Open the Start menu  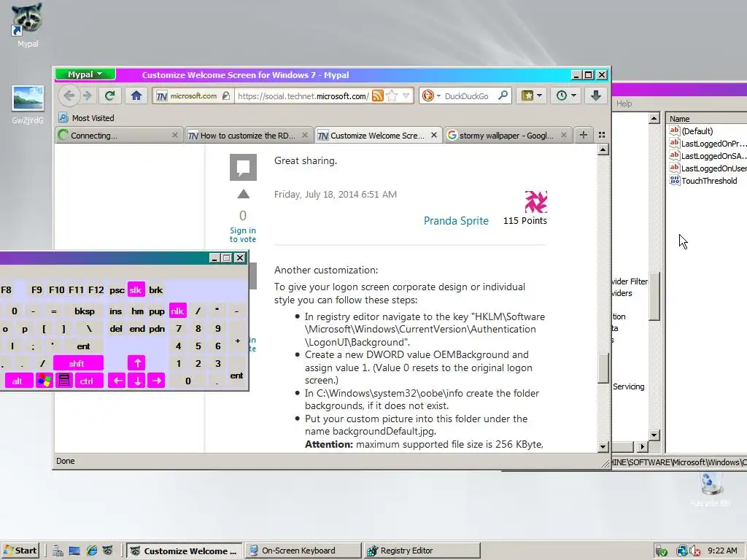click(20, 551)
